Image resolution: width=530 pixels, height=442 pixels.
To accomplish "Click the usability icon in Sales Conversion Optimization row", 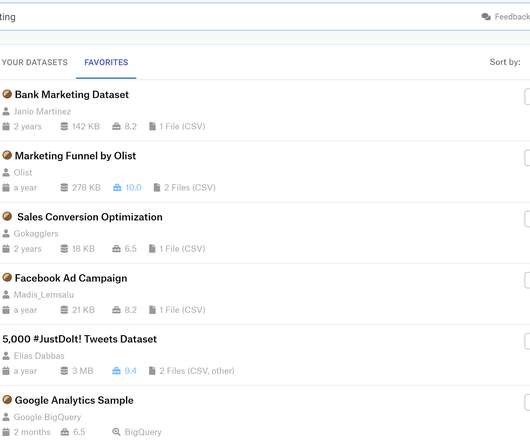I will click(x=116, y=249).
